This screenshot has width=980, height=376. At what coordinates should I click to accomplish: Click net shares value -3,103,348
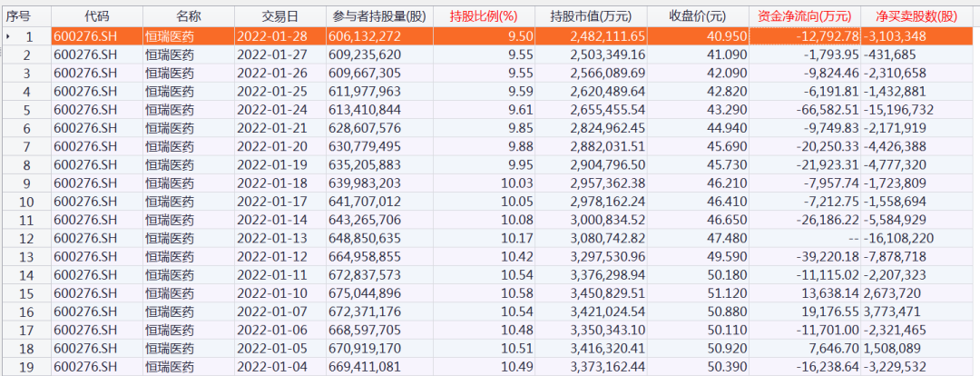[895, 37]
